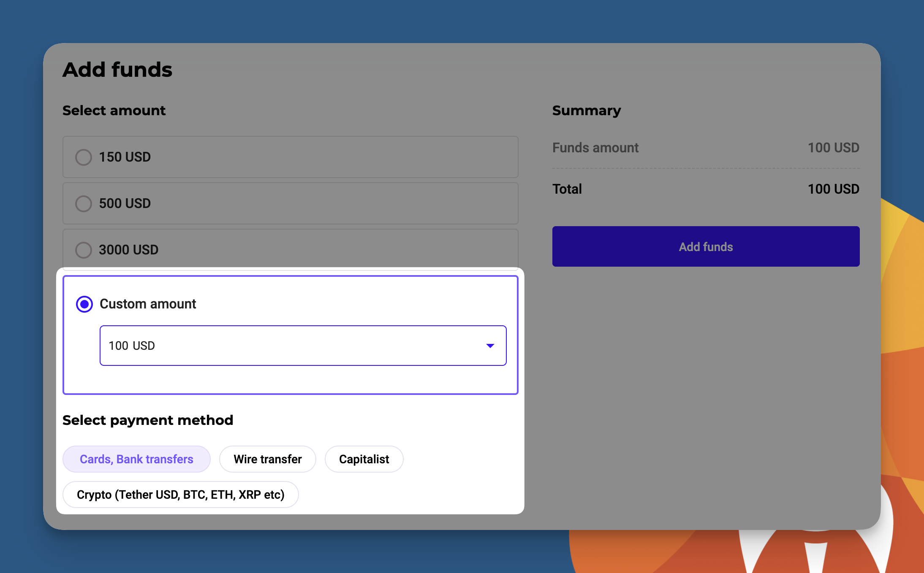Viewport: 924px width, 573px height.
Task: Click the Add funds submit button
Action: [x=706, y=246]
